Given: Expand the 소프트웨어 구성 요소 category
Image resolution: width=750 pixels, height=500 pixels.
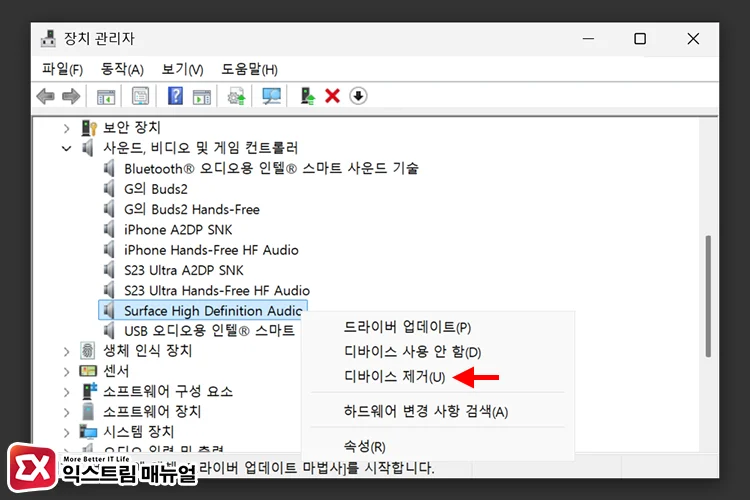Looking at the screenshot, I should 66,392.
